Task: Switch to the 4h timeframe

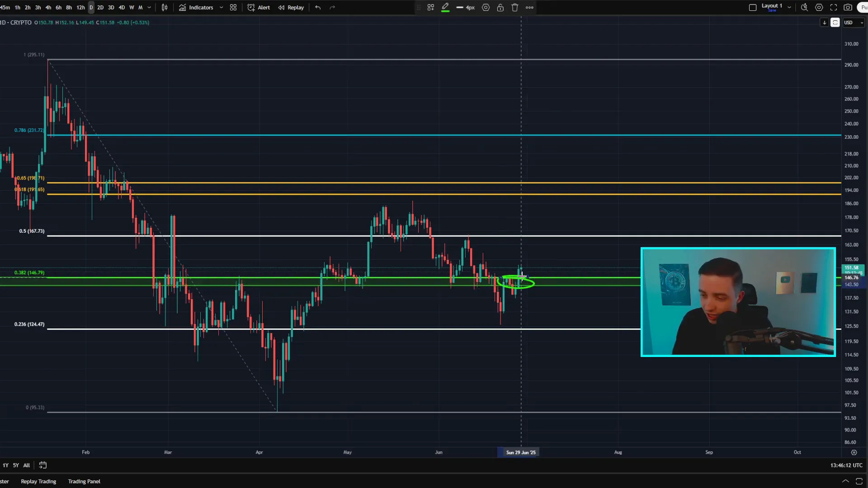Action: pos(48,7)
